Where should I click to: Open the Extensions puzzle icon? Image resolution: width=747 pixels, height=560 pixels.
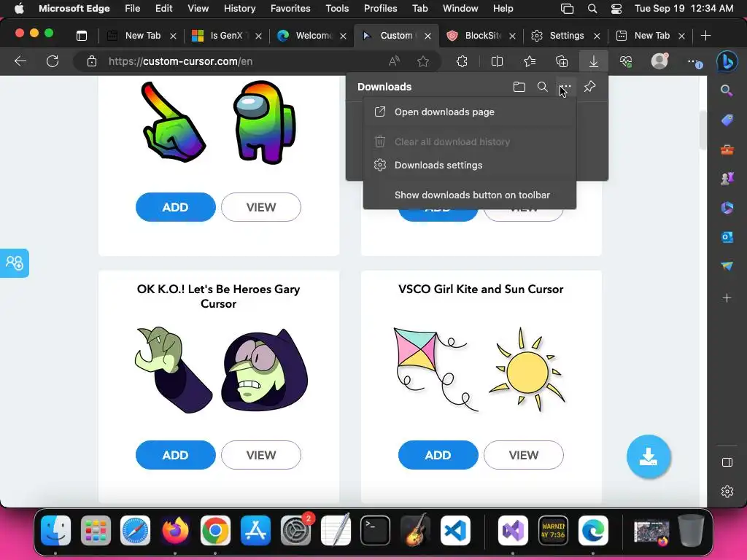click(x=462, y=61)
